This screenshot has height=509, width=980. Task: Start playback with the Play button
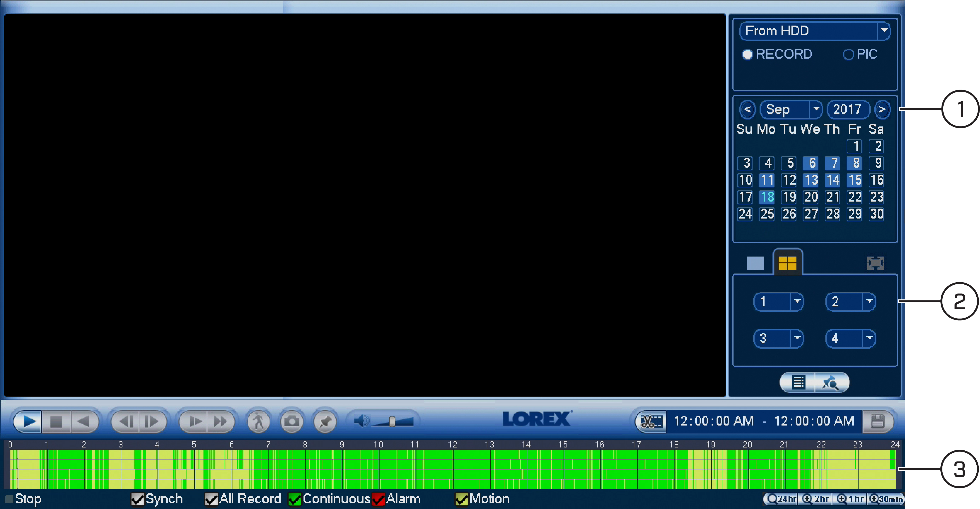coord(28,421)
